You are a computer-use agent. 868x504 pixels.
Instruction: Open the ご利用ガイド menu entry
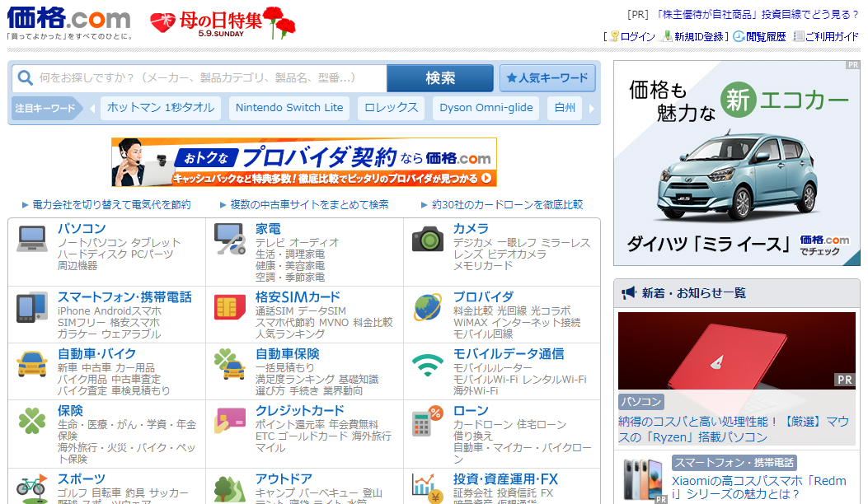[830, 36]
